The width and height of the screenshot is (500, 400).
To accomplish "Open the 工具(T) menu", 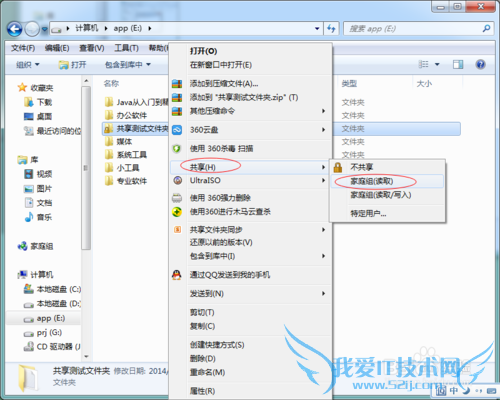I will point(126,48).
